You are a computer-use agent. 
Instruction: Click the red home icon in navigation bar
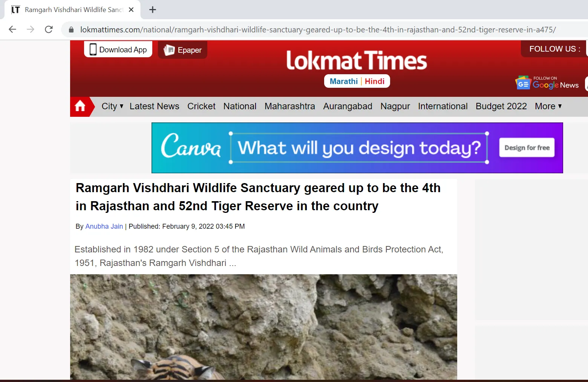80,107
